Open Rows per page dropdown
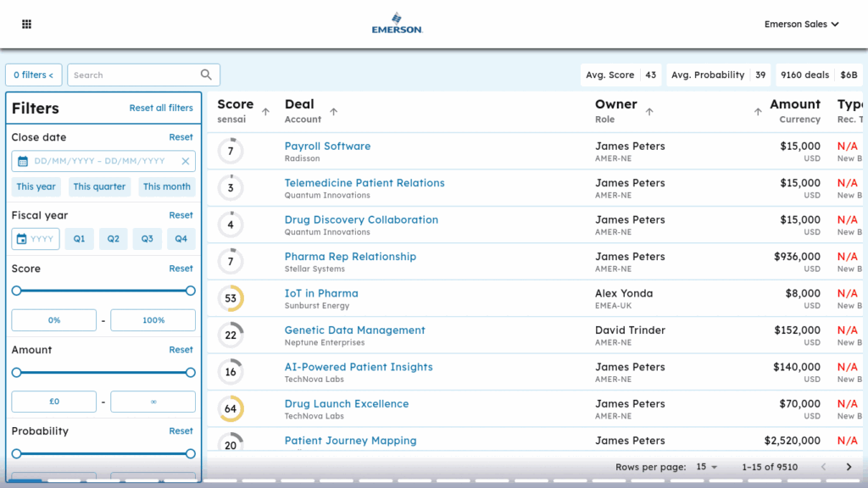 tap(706, 467)
